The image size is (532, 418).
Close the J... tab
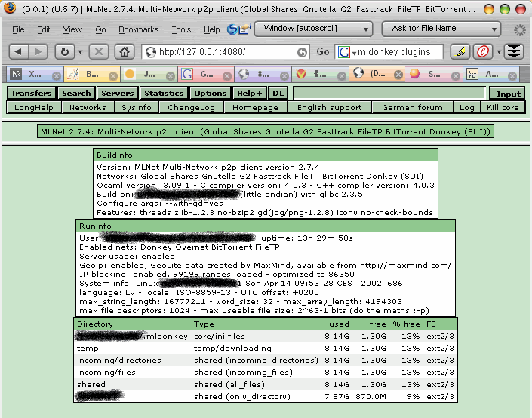pyautogui.click(x=171, y=76)
